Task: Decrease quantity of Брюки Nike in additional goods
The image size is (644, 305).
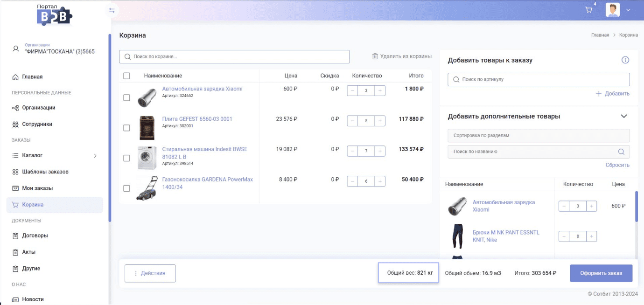Action: pyautogui.click(x=564, y=236)
